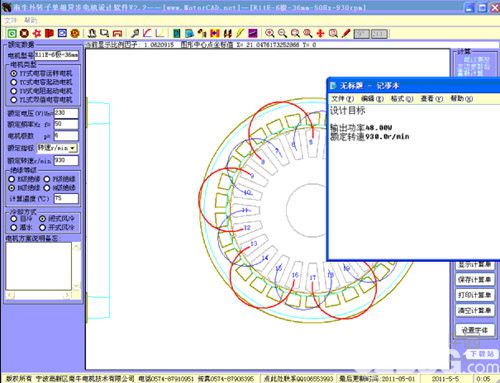Select the YU resistance-start motor type radio
The height and width of the screenshot is (383, 500).
(x=14, y=91)
